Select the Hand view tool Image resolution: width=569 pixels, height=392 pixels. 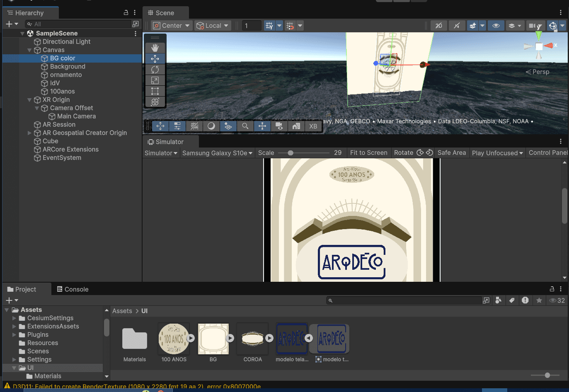(155, 48)
